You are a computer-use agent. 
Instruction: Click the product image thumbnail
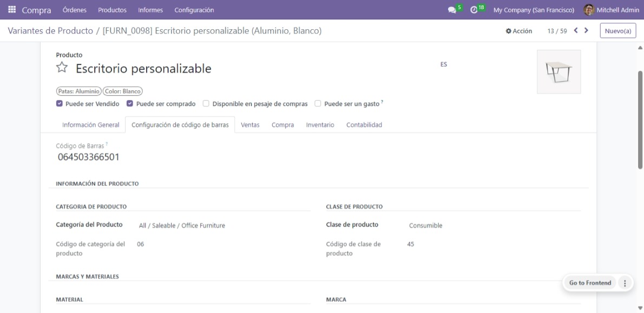pyautogui.click(x=558, y=72)
